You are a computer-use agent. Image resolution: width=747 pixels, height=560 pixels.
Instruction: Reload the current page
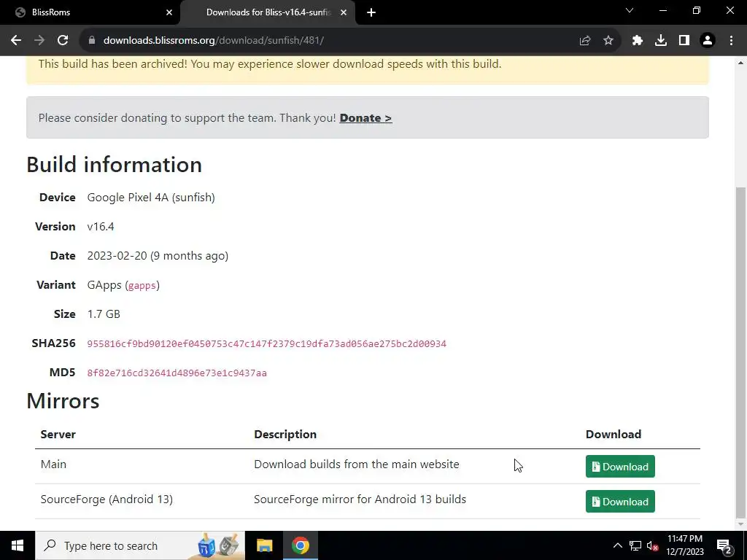click(63, 41)
